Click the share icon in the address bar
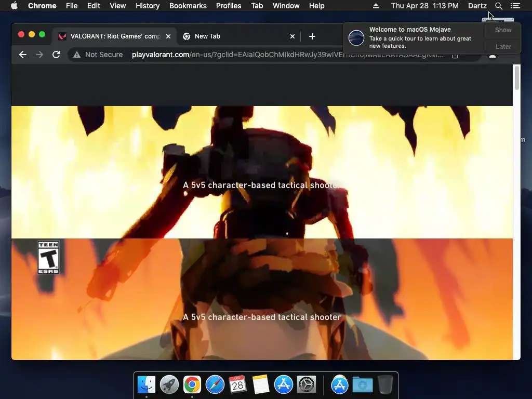Image resolution: width=532 pixels, height=399 pixels. click(x=455, y=56)
